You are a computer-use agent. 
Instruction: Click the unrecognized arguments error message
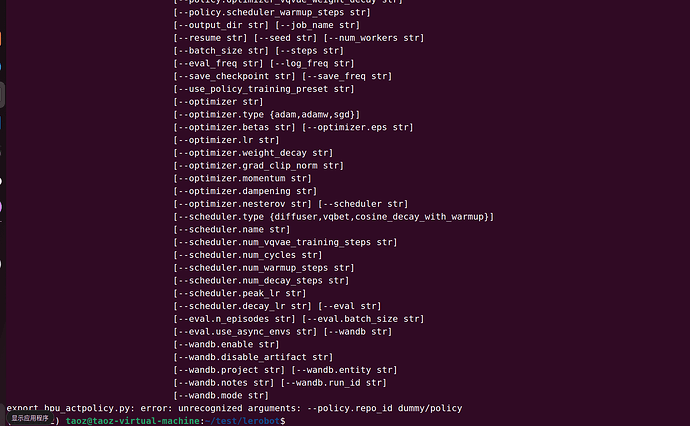click(234, 408)
